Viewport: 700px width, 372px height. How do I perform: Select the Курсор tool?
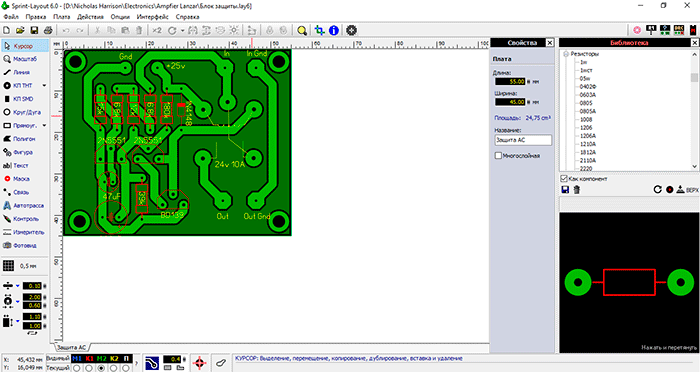[x=24, y=46]
